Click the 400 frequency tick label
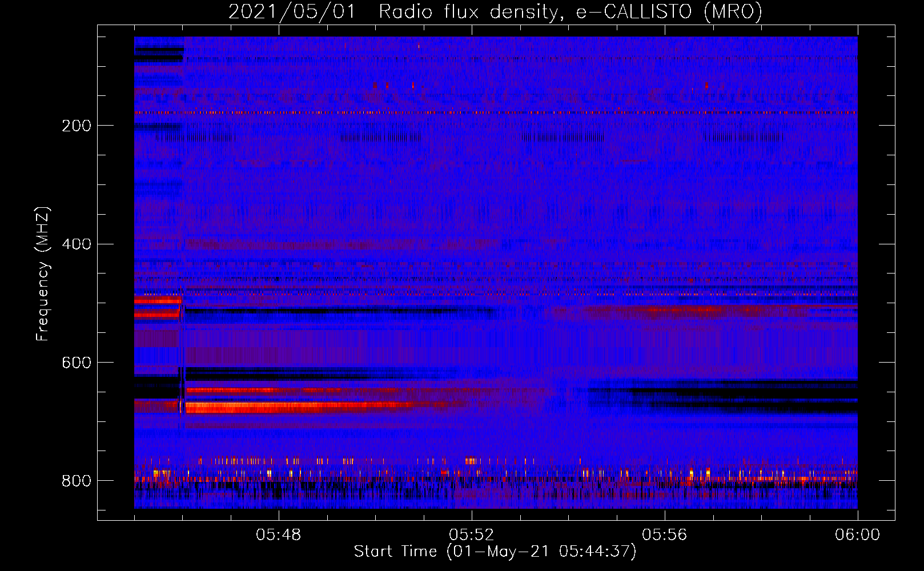Screen dimensions: 924x571 77,244
